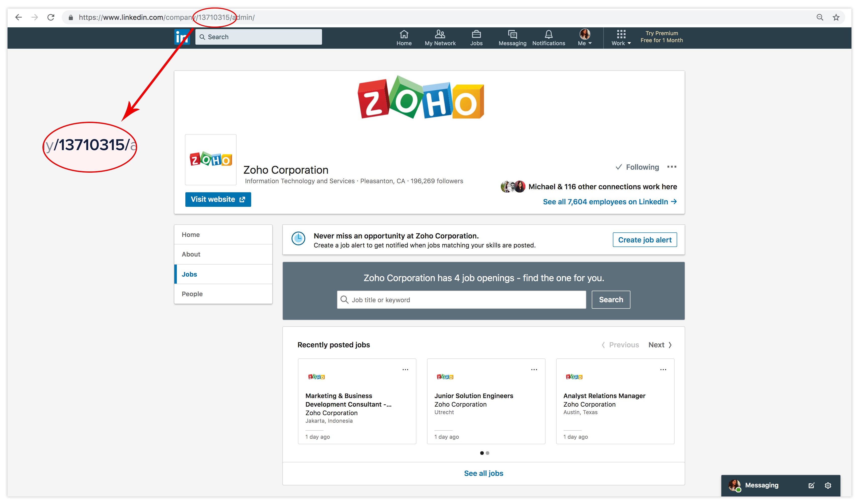Expand the Me profile dropdown
The height and width of the screenshot is (504, 859).
click(x=585, y=37)
